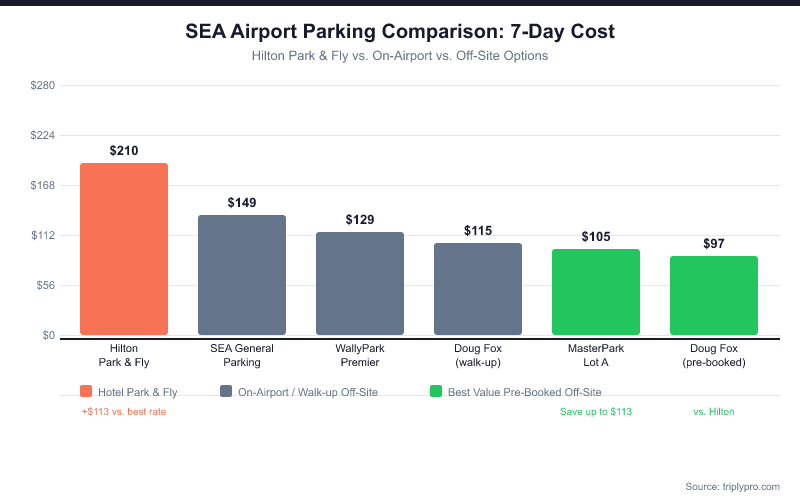Click the On-Airport / Walk-up Off-Site label
800x500 pixels.
click(307, 392)
